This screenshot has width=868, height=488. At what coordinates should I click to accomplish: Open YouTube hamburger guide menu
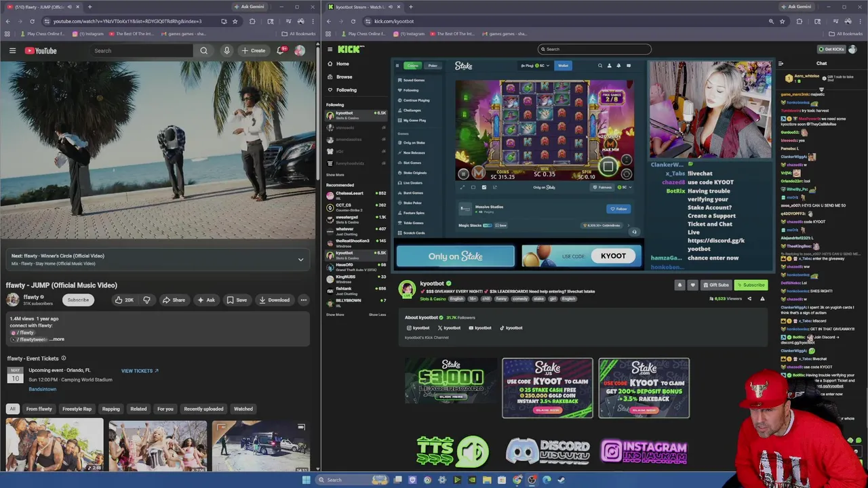(x=12, y=51)
